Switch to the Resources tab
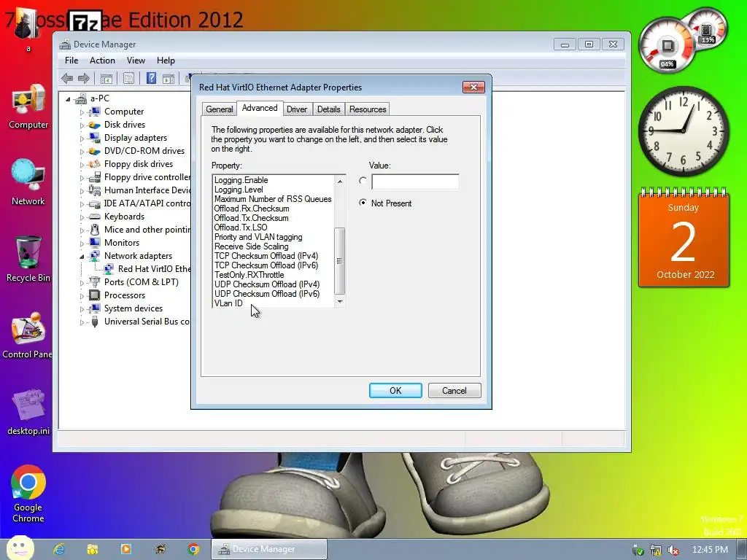The width and height of the screenshot is (747, 560). [368, 109]
